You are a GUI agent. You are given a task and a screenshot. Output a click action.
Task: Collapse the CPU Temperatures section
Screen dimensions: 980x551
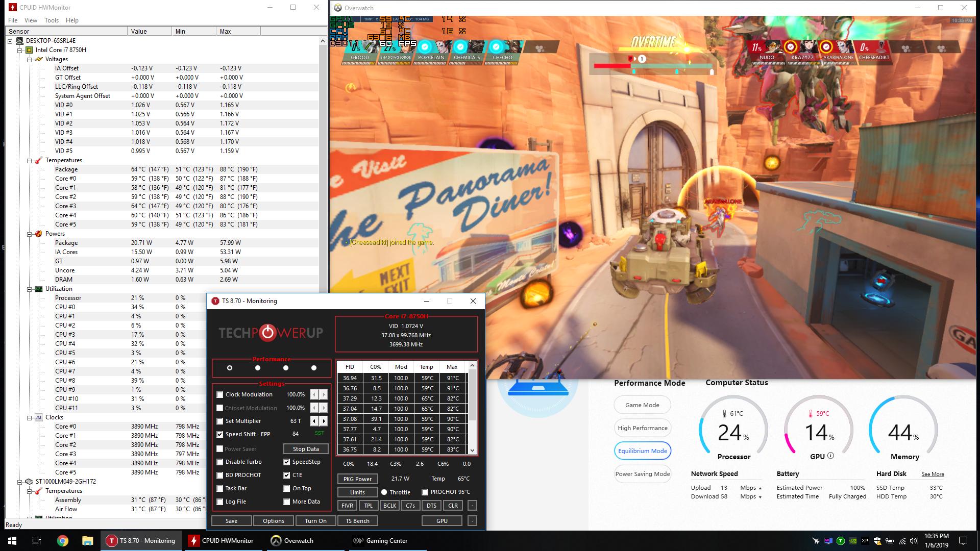(30, 160)
